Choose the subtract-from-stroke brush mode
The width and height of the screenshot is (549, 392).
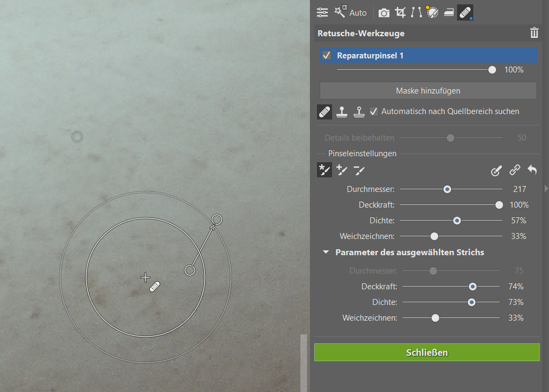359,171
